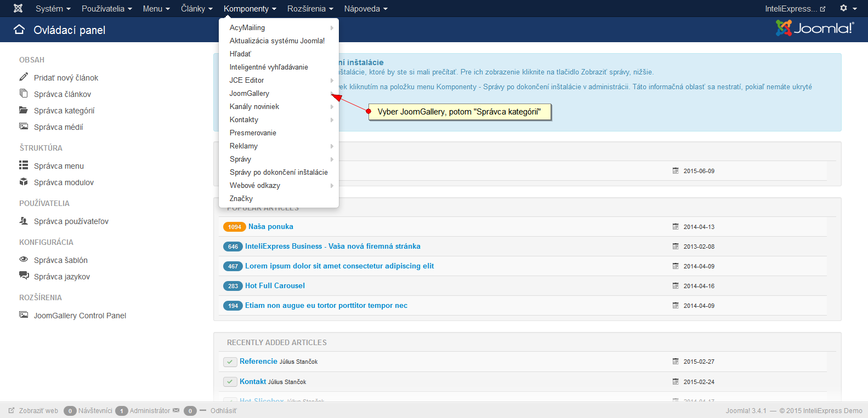This screenshot has height=418, width=868.
Task: Expand JCE Editor submenu arrow
Action: pyautogui.click(x=332, y=80)
